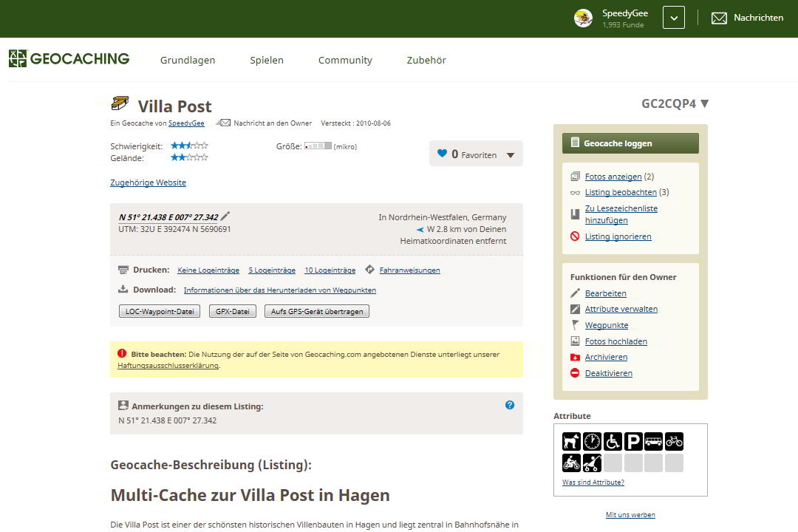
Task: Click the available 24/7 clock attribute icon
Action: (592, 441)
